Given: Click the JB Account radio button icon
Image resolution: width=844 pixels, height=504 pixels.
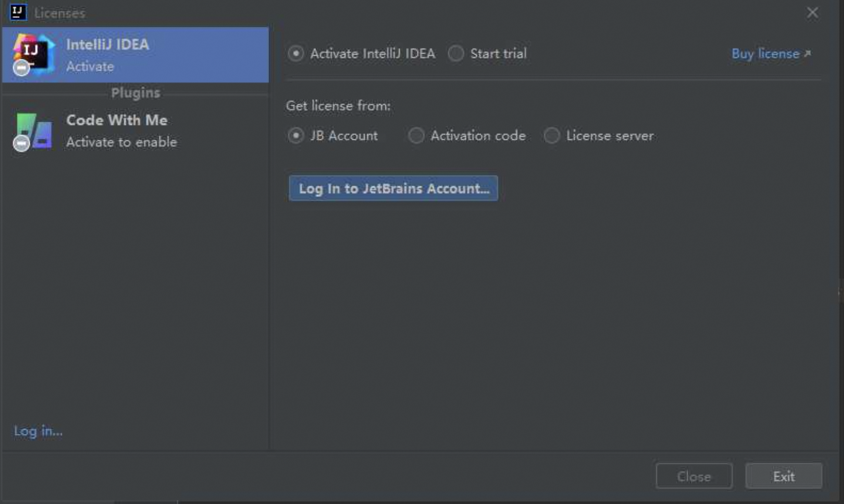Looking at the screenshot, I should (x=296, y=135).
